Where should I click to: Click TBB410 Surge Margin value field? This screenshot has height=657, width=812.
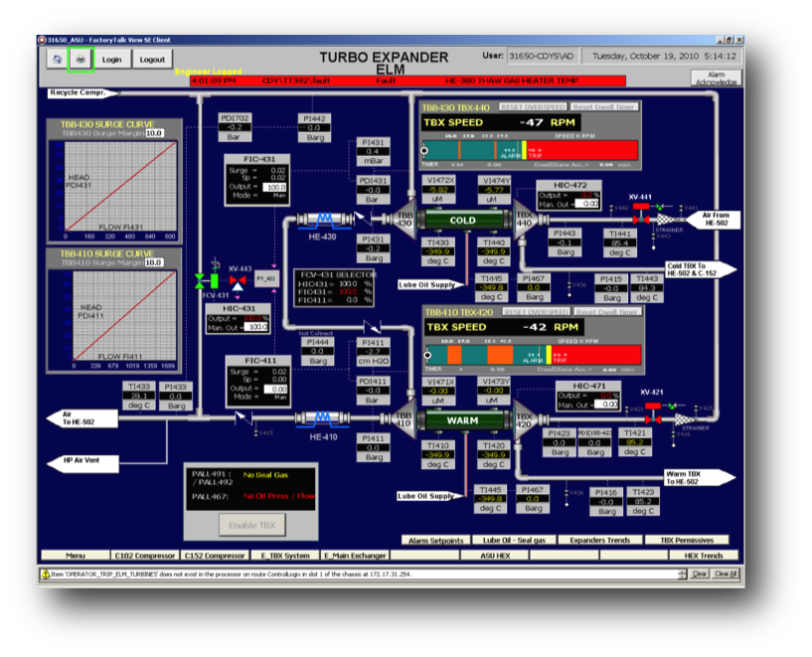154,262
